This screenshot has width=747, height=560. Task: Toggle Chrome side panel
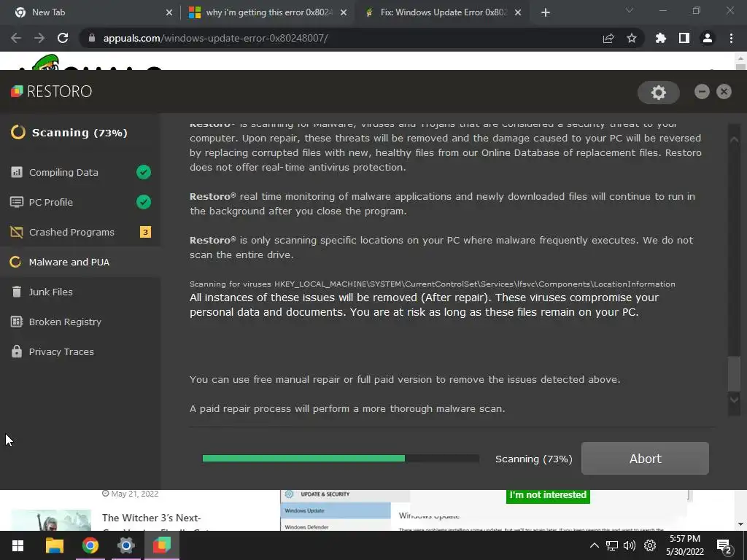click(684, 38)
